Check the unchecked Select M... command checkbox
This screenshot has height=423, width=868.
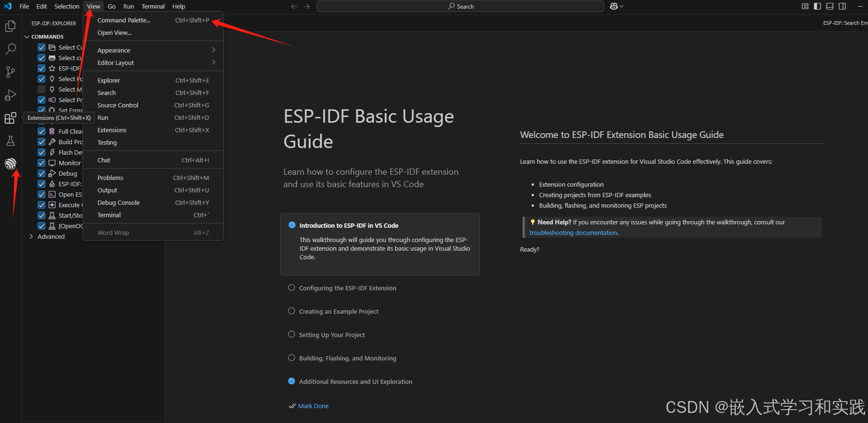tap(42, 89)
